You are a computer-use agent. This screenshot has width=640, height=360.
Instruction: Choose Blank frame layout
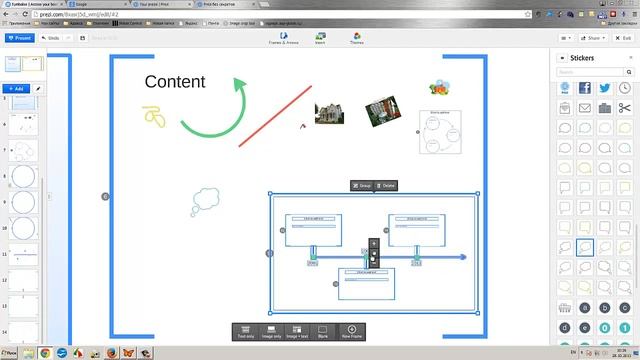tap(322, 332)
